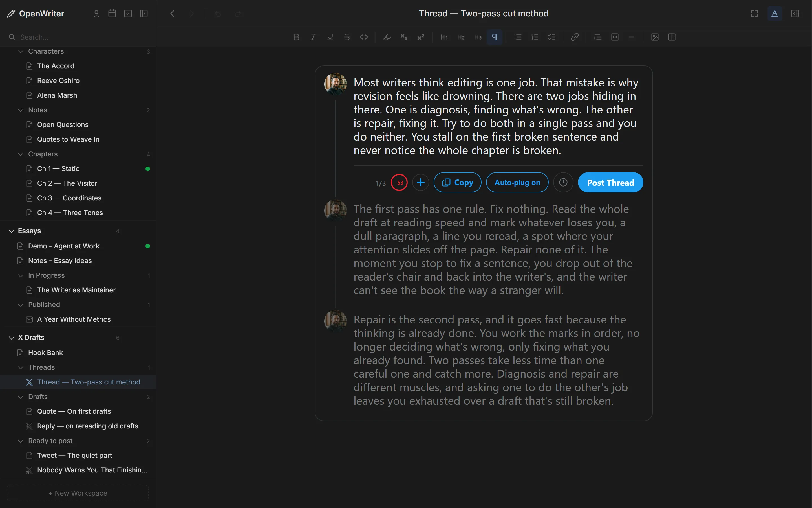Insert a code block
This screenshot has width=812, height=508.
point(615,37)
